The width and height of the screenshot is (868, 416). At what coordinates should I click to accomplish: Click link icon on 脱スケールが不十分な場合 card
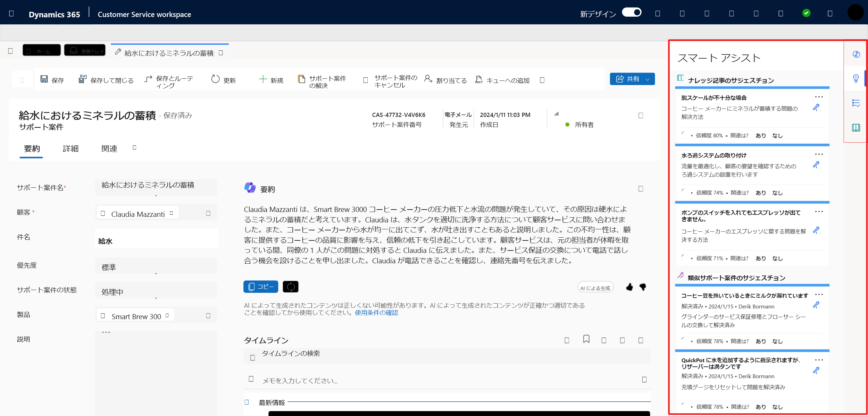(x=816, y=108)
